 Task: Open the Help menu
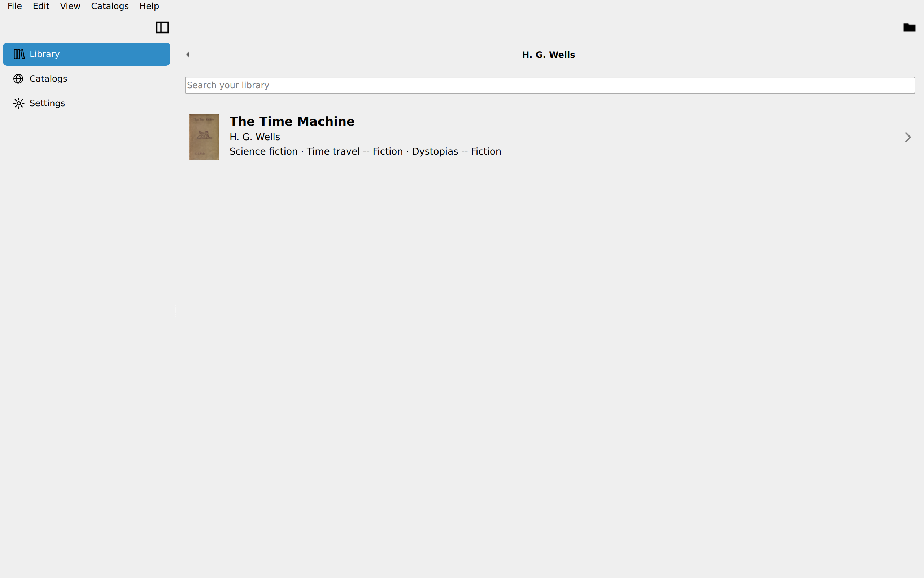pyautogui.click(x=149, y=6)
